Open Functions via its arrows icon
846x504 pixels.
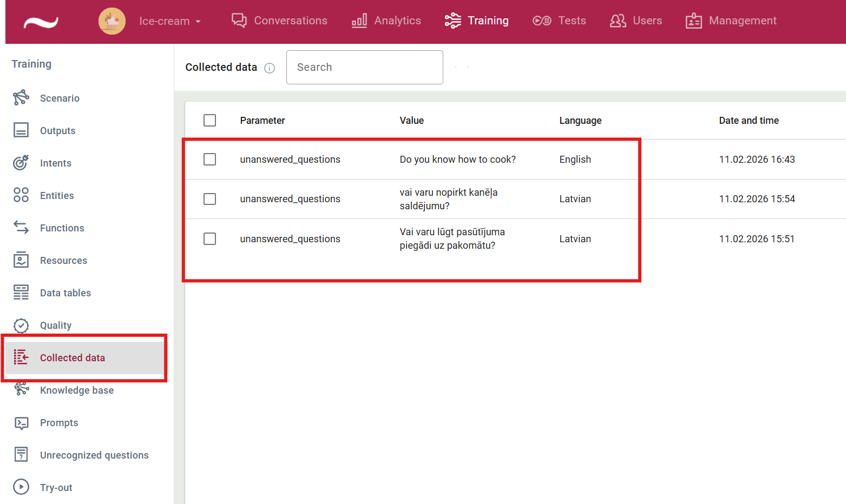[x=21, y=228]
